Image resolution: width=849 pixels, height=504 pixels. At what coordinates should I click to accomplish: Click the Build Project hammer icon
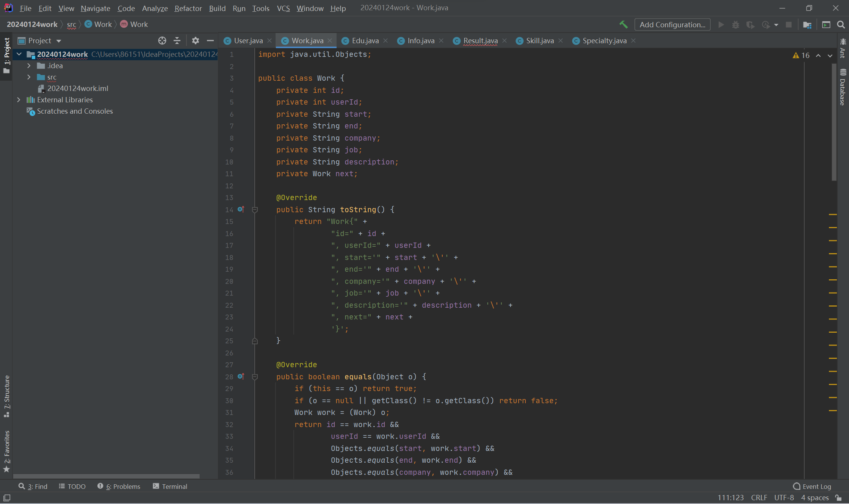click(x=623, y=25)
